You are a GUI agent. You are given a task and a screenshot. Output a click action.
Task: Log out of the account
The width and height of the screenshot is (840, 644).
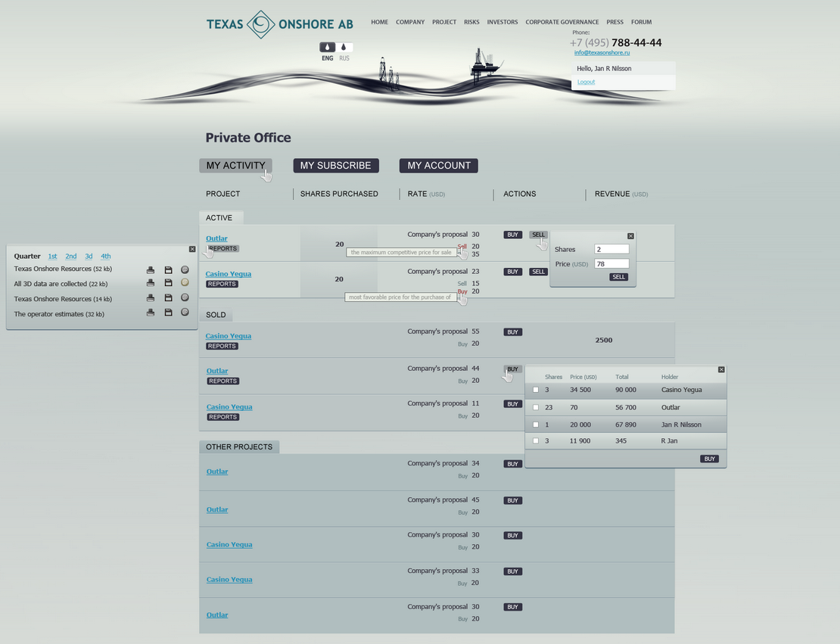(586, 82)
